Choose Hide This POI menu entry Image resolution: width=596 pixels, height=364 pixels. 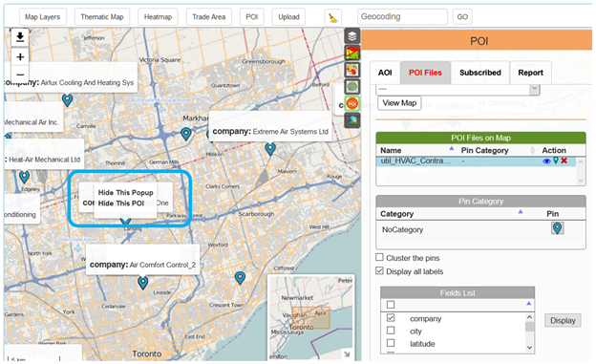(x=121, y=203)
